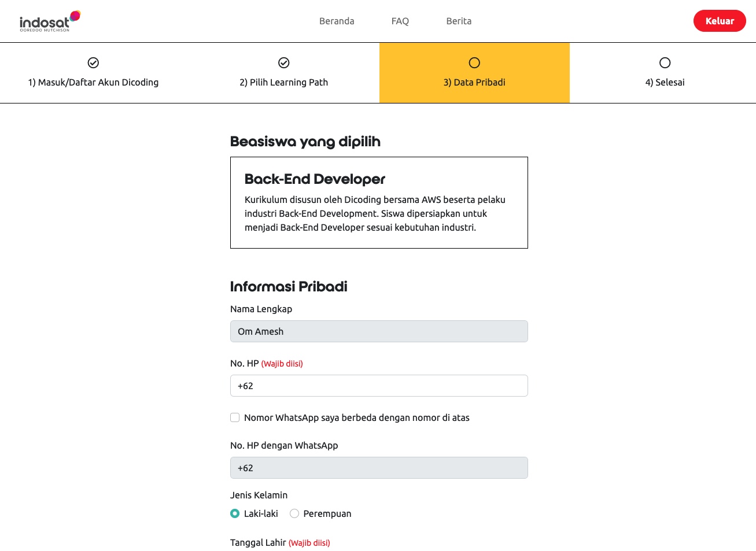The width and height of the screenshot is (756, 551).
Task: Click the Pilih Learning Path step label
Action: [x=284, y=82]
